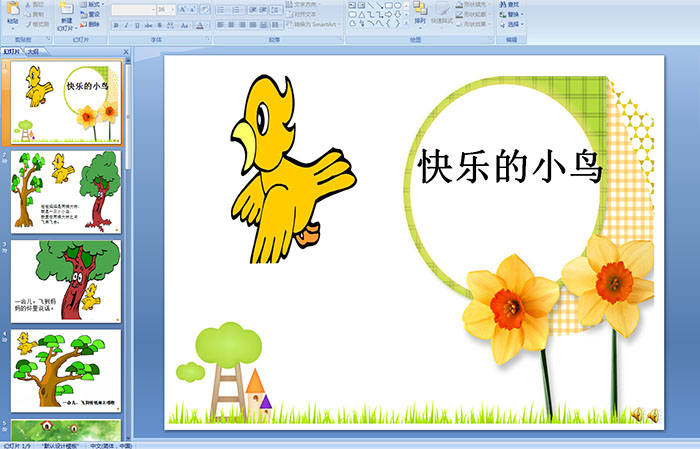This screenshot has width=700, height=449.
Task: Switch to the Outline (大纲) pane tab
Action: (33, 52)
